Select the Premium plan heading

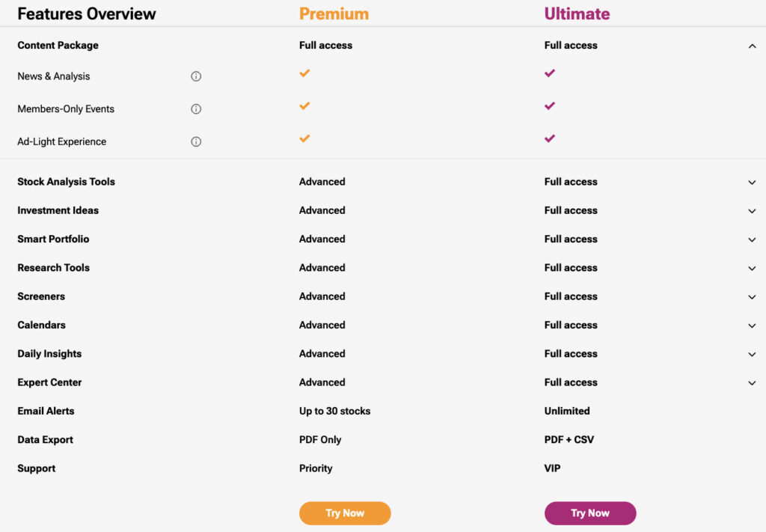tap(334, 13)
